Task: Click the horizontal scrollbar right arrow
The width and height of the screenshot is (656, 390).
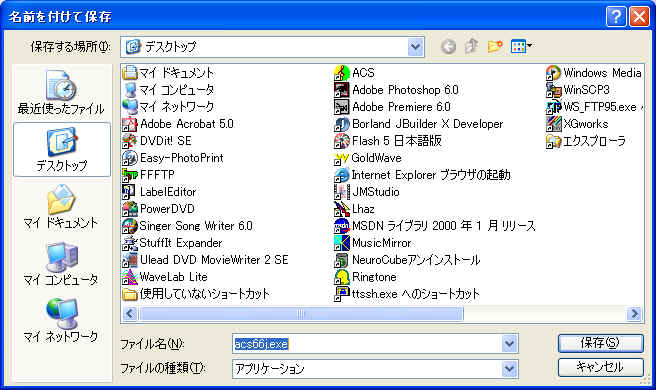Action: [x=635, y=313]
